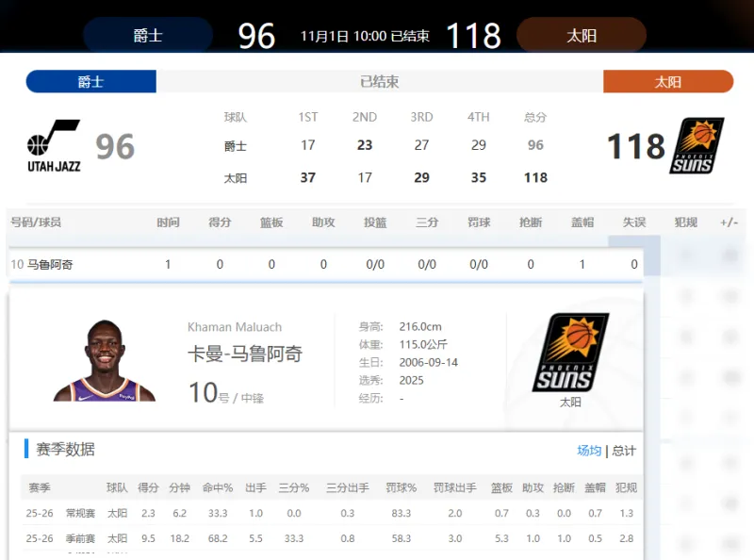Click the +/- column header
754x560 pixels.
pos(729,222)
